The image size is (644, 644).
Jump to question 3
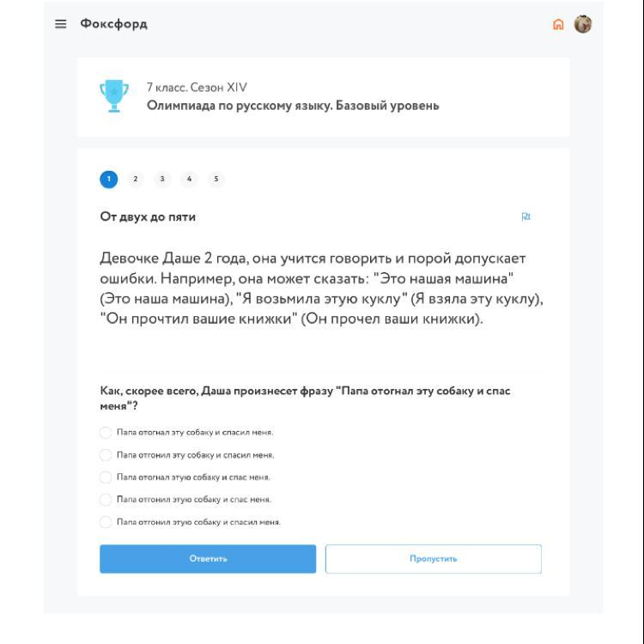[162, 179]
